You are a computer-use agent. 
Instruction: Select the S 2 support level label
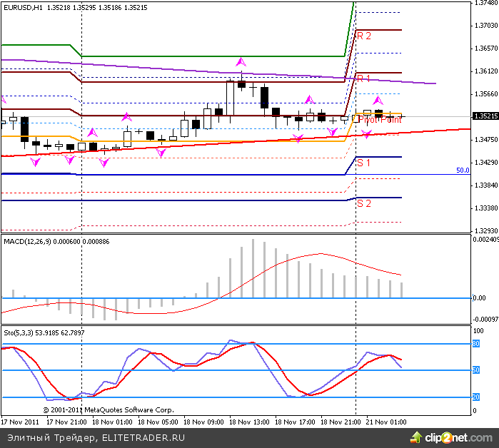(364, 203)
